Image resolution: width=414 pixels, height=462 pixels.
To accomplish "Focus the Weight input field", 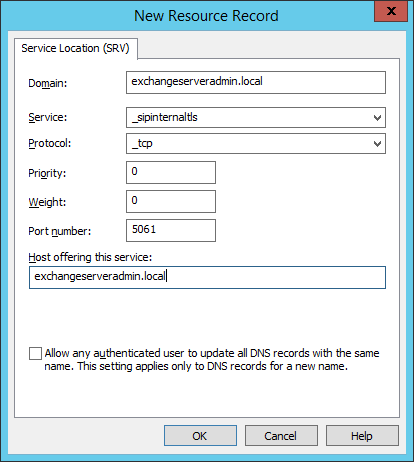I will coord(171,201).
